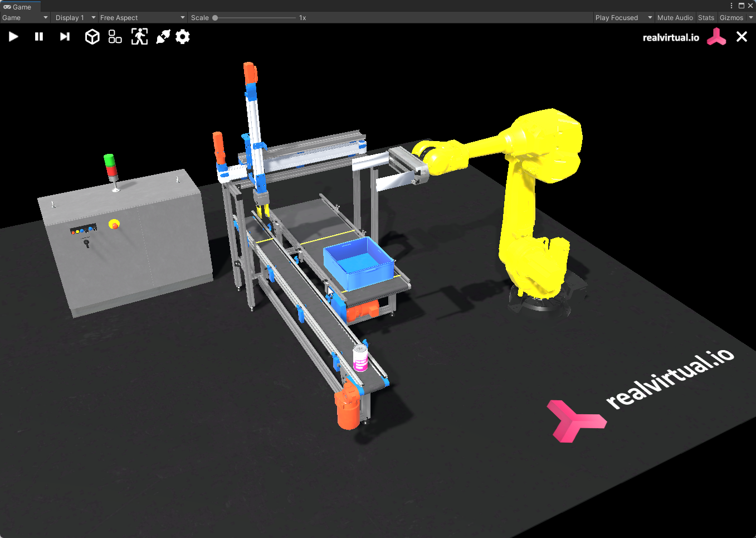This screenshot has width=756, height=538.
Task: Expand the Gizmos dropdown arrow
Action: [751, 18]
